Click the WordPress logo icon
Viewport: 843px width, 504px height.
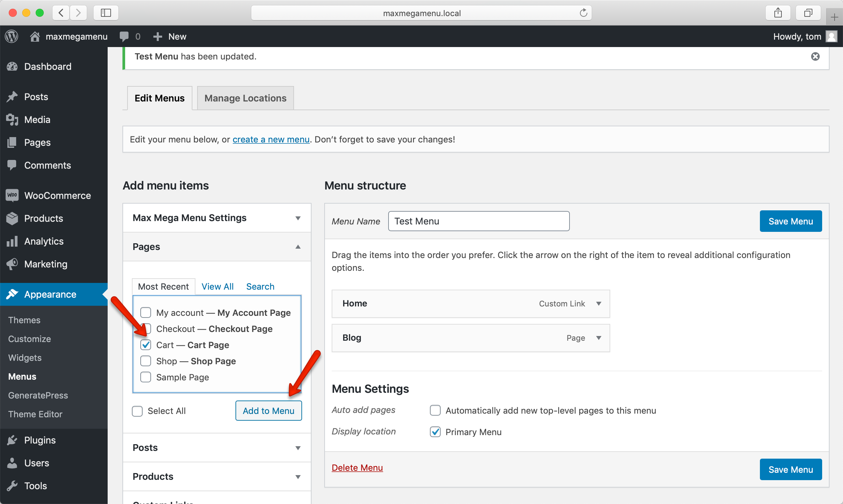tap(12, 36)
